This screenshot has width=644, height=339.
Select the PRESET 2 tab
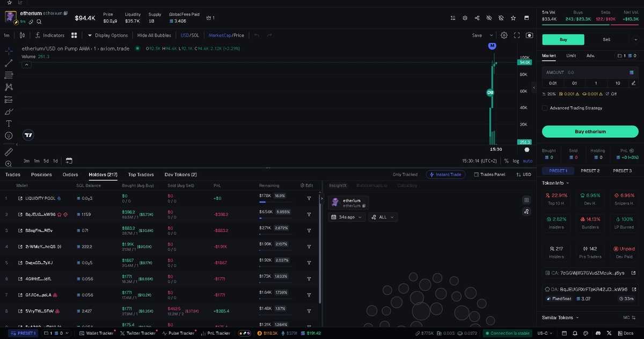[590, 170]
